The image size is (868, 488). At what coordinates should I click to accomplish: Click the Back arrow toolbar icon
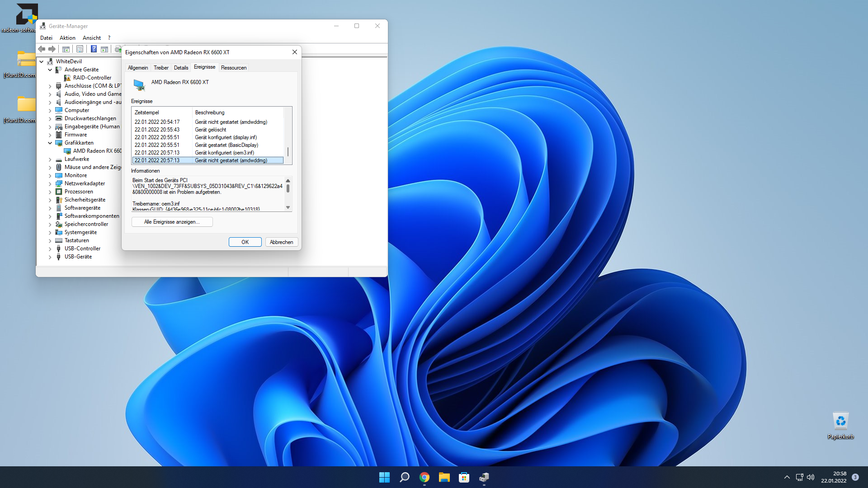tap(42, 49)
